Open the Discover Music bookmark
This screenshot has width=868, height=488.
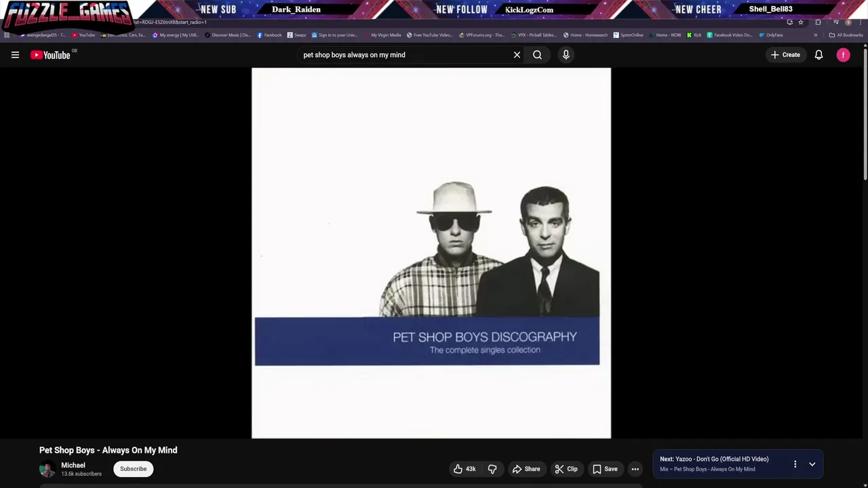coord(228,35)
